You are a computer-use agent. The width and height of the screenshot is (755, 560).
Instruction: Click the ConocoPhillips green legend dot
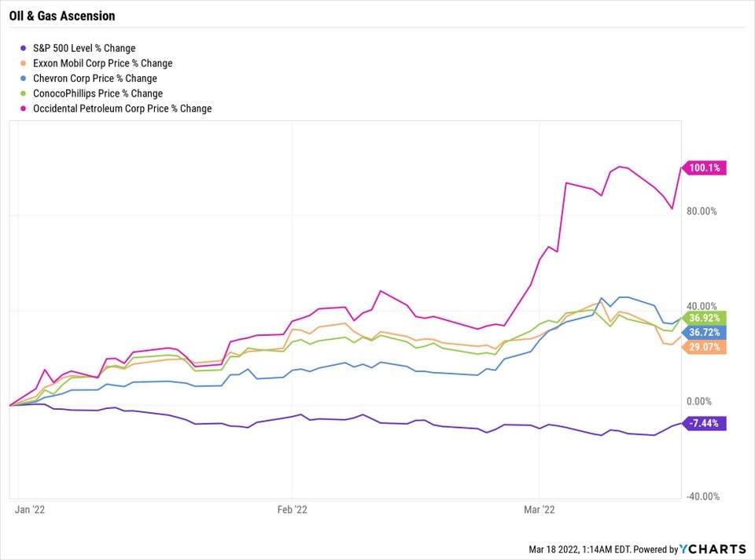pos(24,94)
